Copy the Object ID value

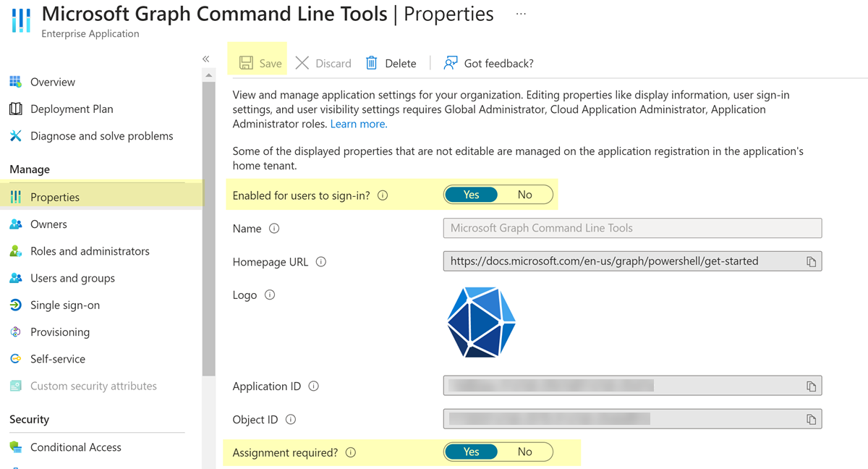coord(811,420)
